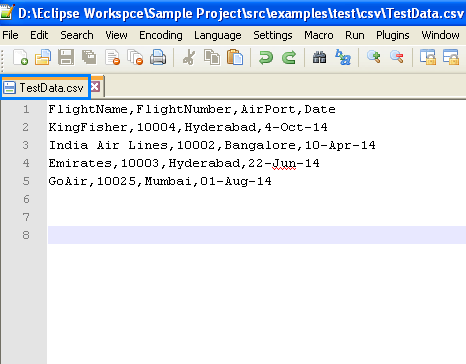This screenshot has height=364, width=466.
Task: Open the View menu
Action: click(x=116, y=35)
